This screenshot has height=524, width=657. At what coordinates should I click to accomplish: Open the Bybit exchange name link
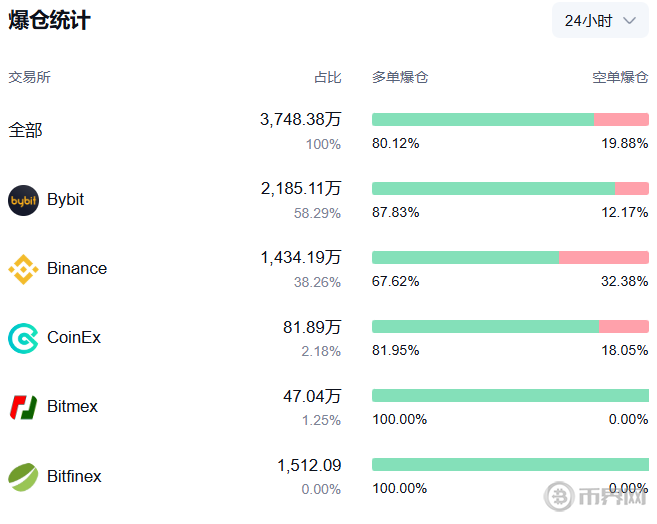[66, 200]
